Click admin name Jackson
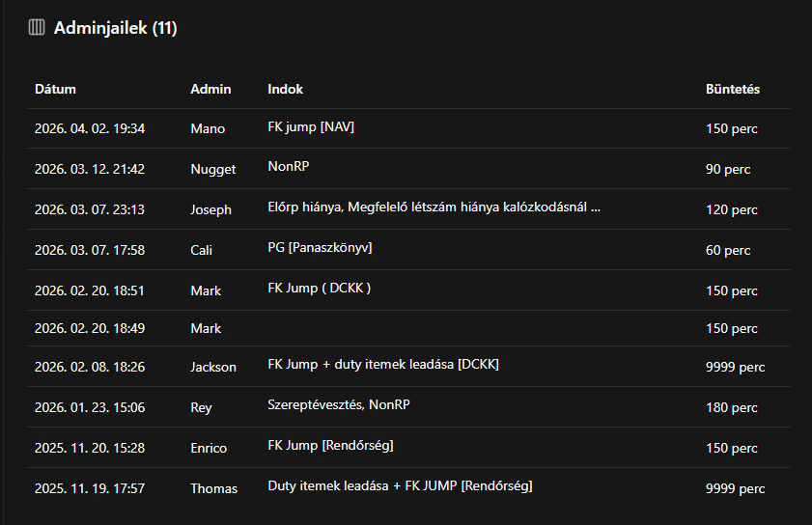812x525 pixels. pos(213,367)
